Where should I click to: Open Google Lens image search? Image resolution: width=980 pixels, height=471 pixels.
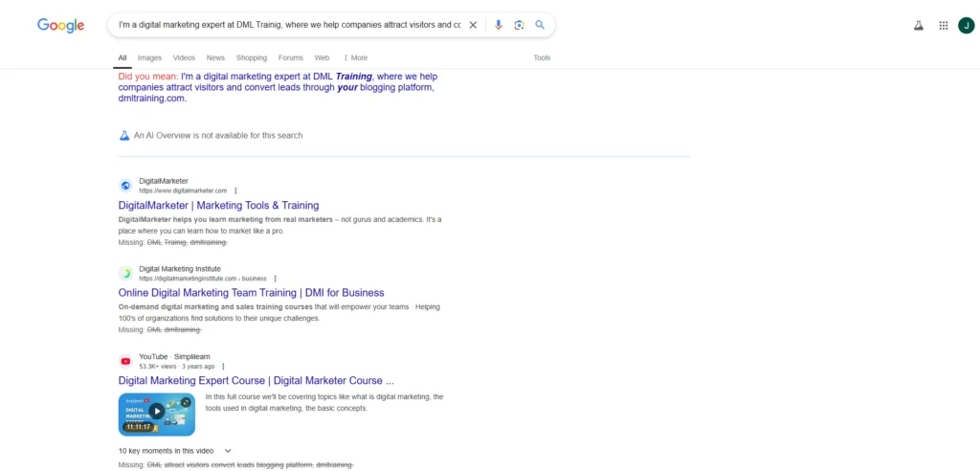tap(519, 25)
